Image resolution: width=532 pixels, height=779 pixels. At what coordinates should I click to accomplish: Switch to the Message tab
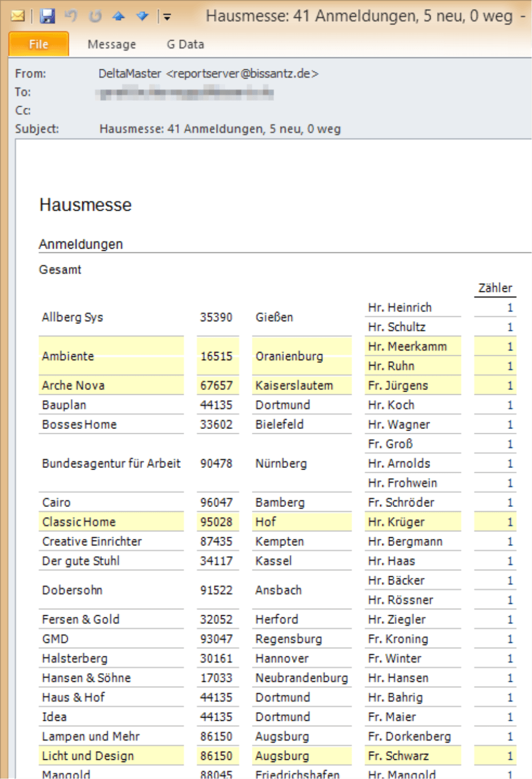click(x=112, y=44)
